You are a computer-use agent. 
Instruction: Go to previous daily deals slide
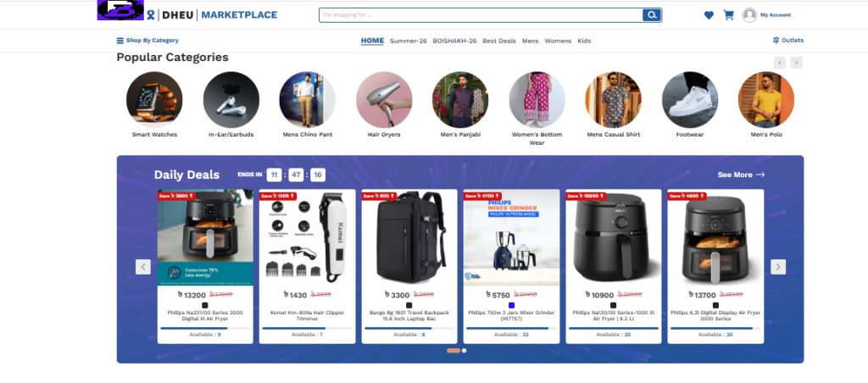tap(142, 267)
